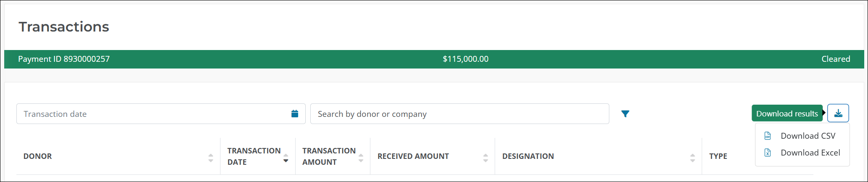Click the Excel file icon in download menu
The height and width of the screenshot is (182, 868).
768,153
